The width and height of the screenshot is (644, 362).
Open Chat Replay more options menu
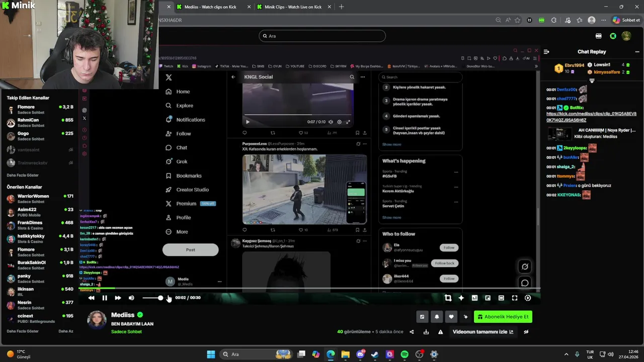[637, 52]
